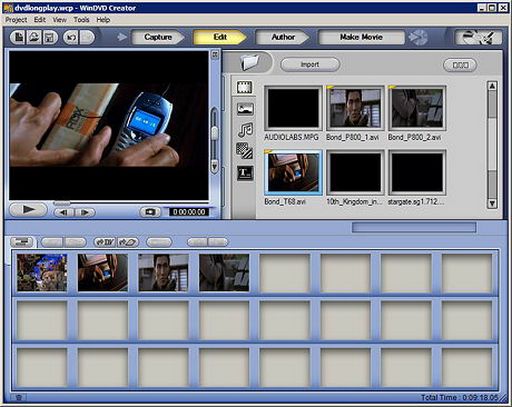Play the preview video
This screenshot has width=512, height=407.
[x=28, y=210]
